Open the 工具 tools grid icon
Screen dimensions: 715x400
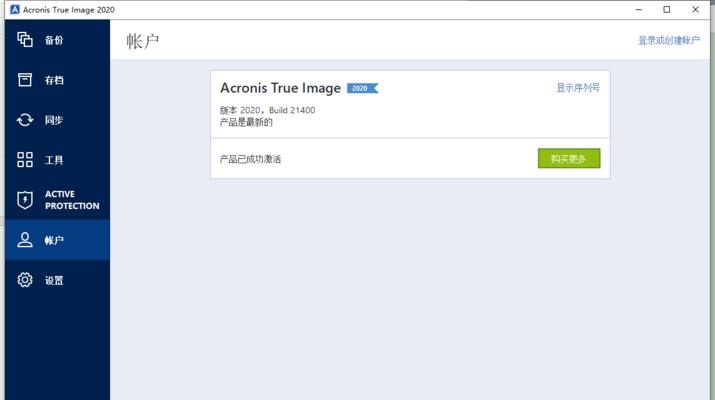[25, 160]
